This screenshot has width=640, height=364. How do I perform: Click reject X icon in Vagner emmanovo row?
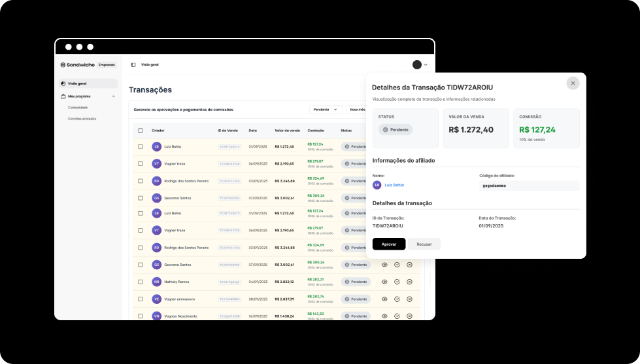point(409,299)
